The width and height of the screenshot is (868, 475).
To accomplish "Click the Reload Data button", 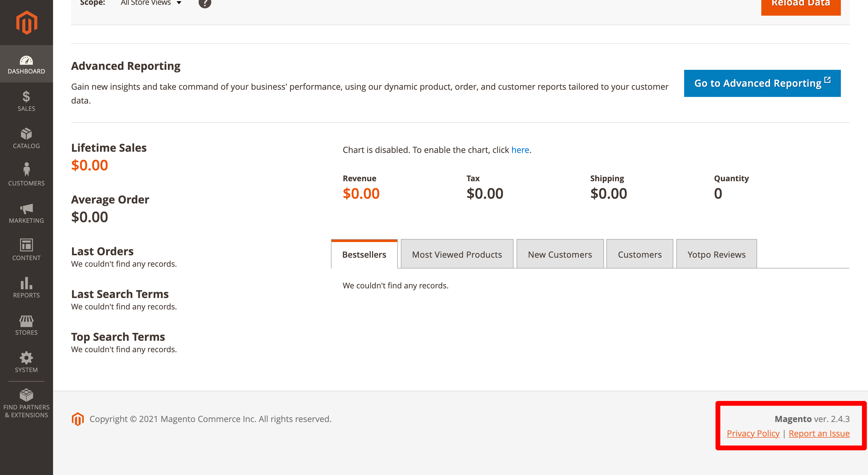I will coord(801,3).
